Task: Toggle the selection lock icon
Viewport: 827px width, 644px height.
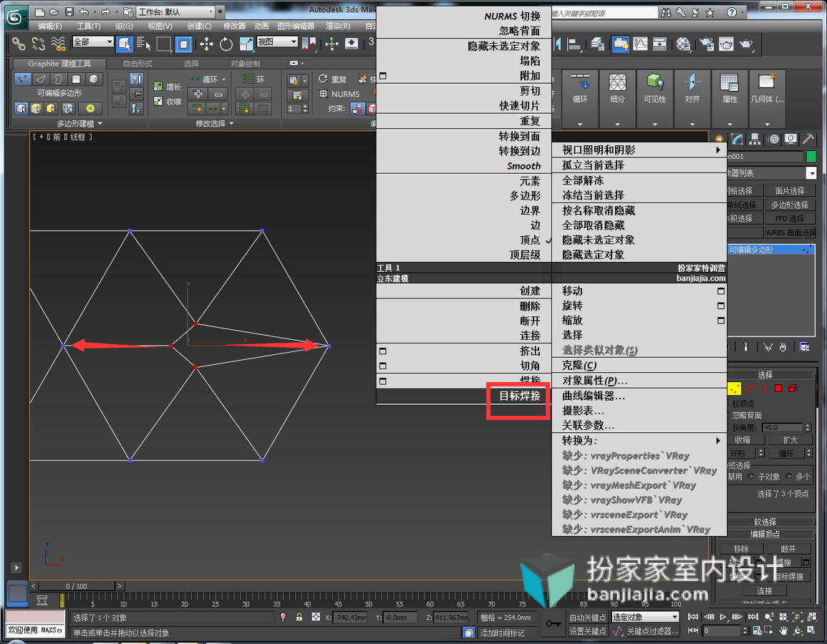Action: click(x=299, y=617)
